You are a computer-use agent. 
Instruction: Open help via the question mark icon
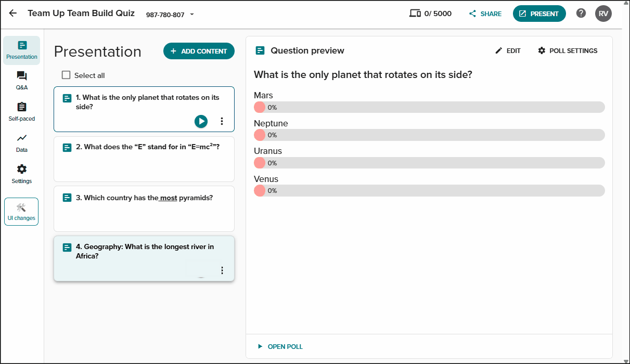[x=581, y=14]
